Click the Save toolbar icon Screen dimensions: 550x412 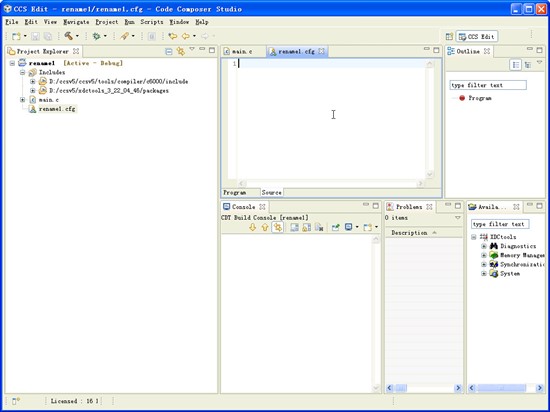pos(35,36)
